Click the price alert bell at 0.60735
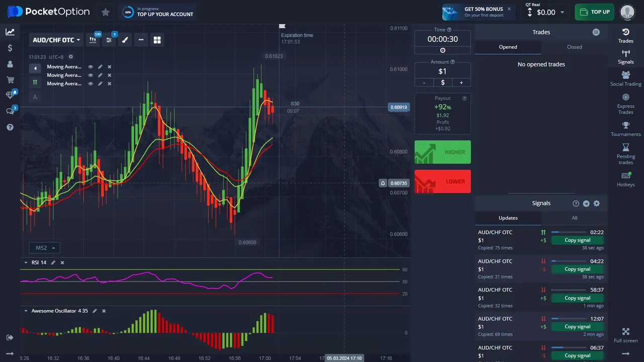The width and height of the screenshot is (644, 362). [383, 184]
